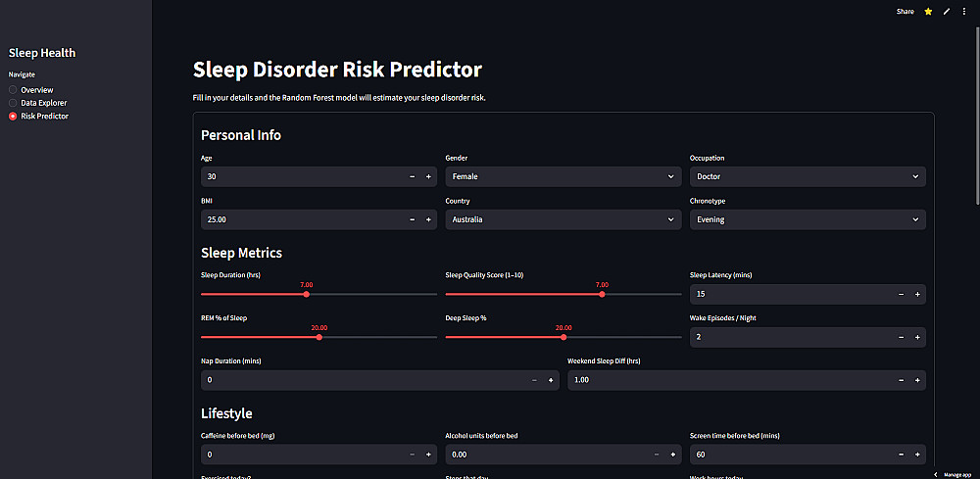Viewport: 980px width, 479px height.
Task: Decrease BMI with the minus icon
Action: tap(412, 219)
